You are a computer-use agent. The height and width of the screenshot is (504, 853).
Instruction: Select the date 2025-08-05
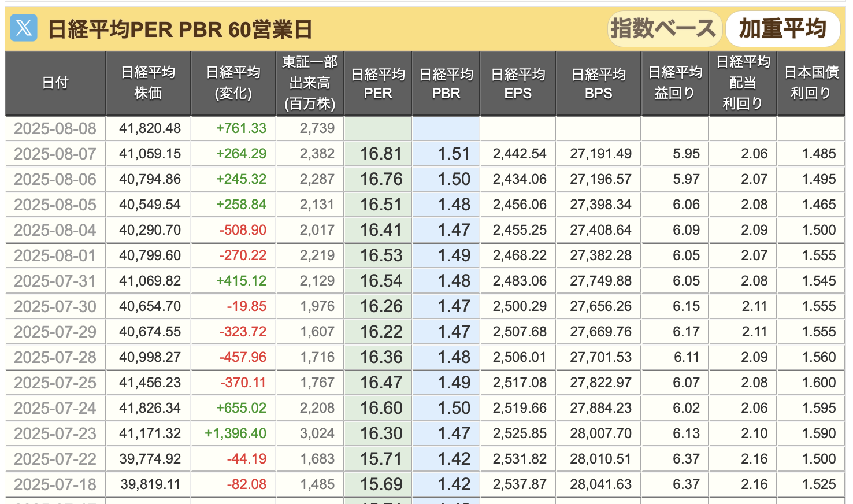(55, 205)
